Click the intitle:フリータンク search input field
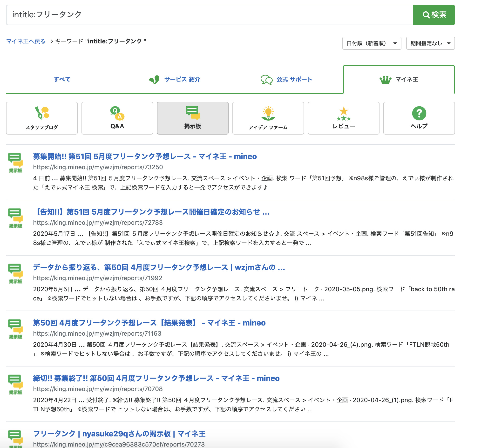488x448 pixels. [x=209, y=15]
